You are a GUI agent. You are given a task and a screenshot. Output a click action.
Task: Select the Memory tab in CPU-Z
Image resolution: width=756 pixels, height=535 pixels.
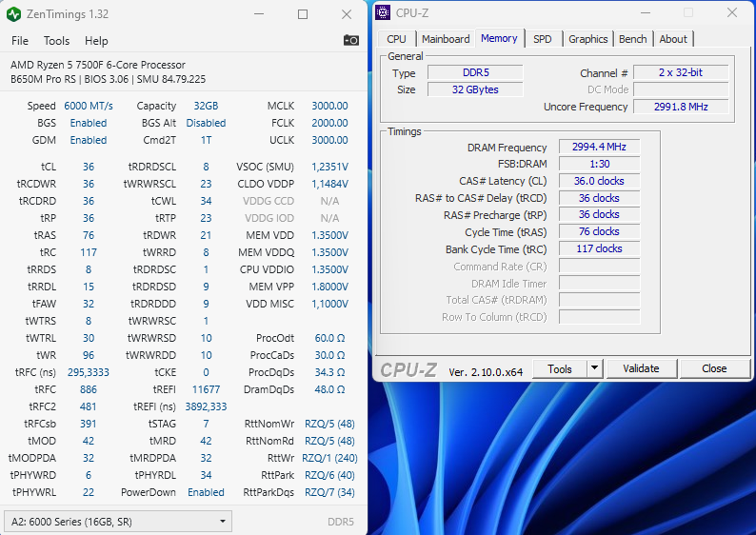point(499,38)
